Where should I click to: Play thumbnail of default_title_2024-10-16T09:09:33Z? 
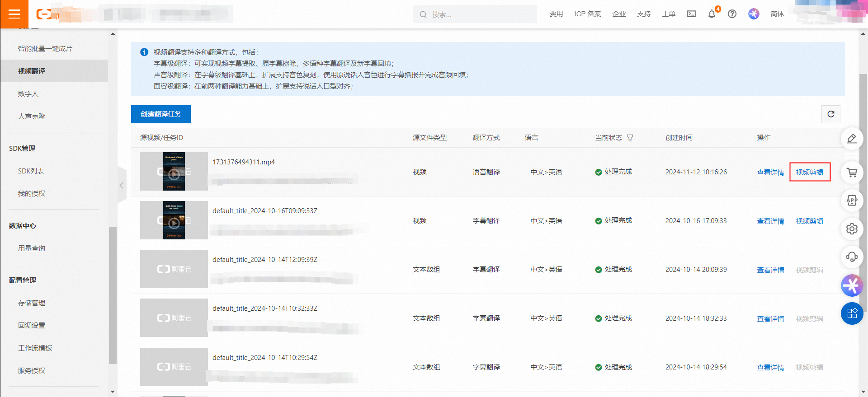tap(174, 220)
